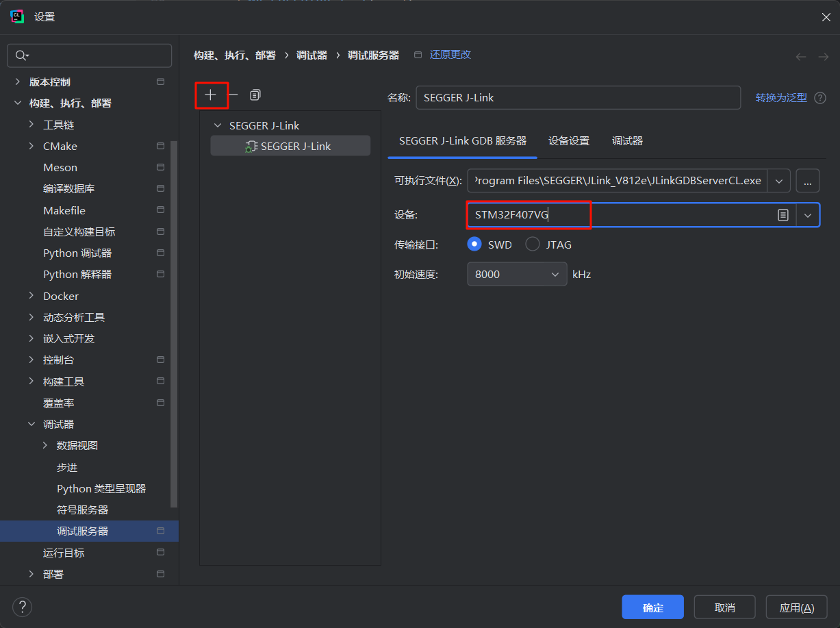The height and width of the screenshot is (628, 840).
Task: Switch to the 设备设置 tab
Action: pos(569,140)
